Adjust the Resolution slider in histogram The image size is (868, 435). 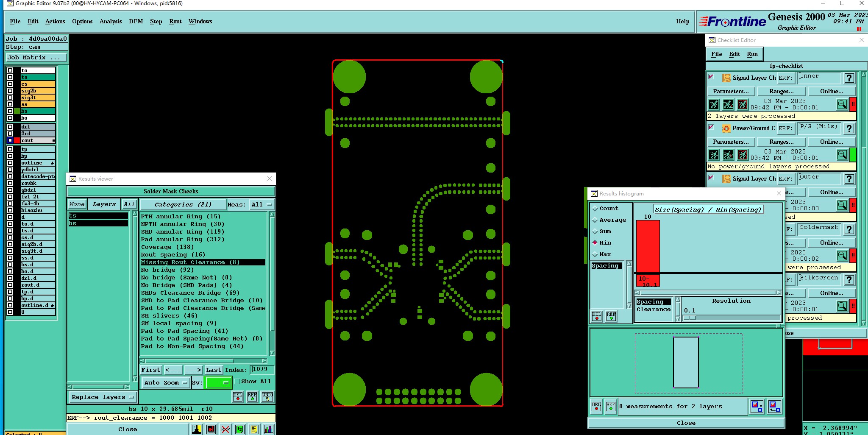[x=690, y=318]
